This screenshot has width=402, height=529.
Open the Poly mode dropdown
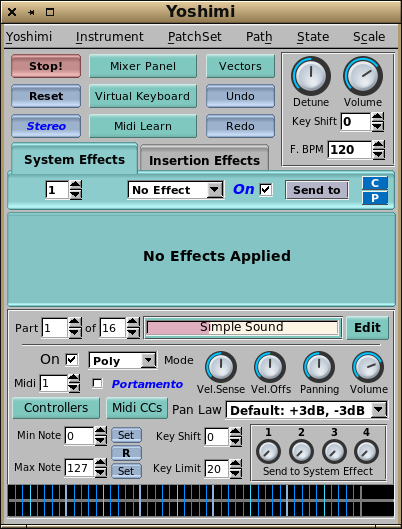coord(122,361)
